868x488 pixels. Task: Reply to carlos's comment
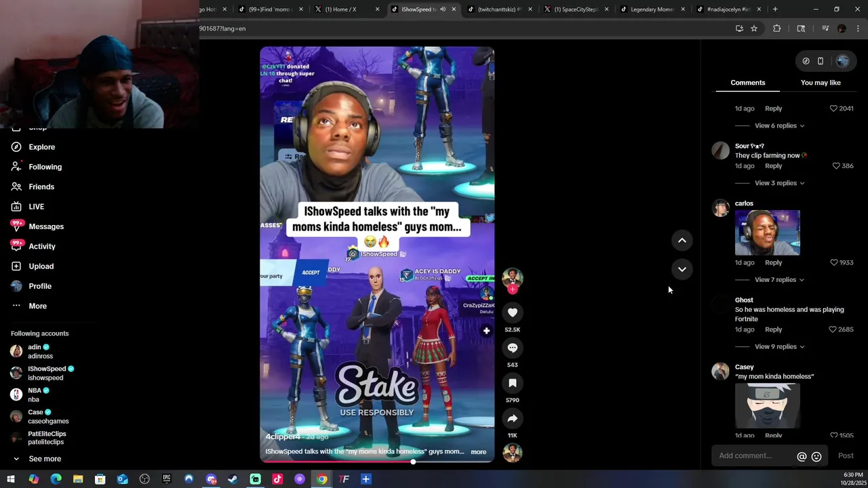point(773,262)
